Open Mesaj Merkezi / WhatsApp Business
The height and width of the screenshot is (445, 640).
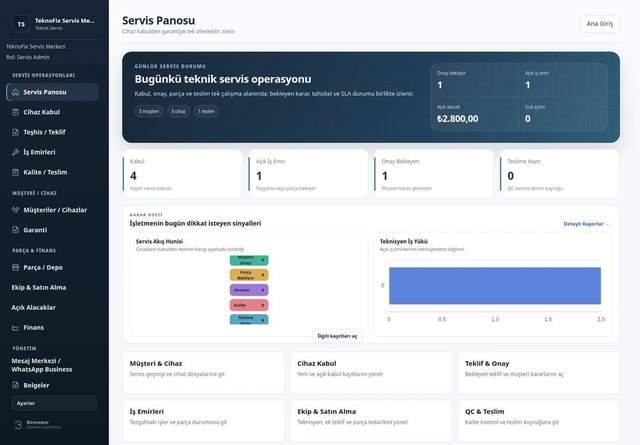[x=42, y=365]
